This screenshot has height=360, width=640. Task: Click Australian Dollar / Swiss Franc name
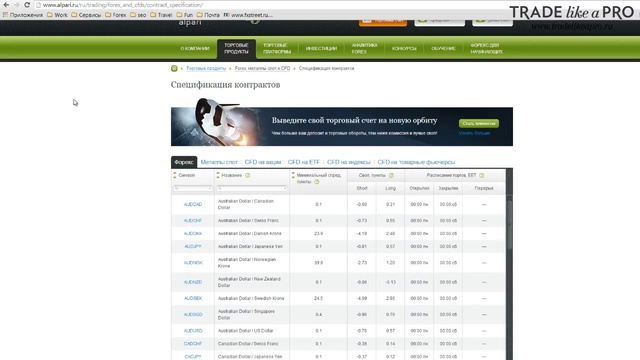pyautogui.click(x=248, y=220)
